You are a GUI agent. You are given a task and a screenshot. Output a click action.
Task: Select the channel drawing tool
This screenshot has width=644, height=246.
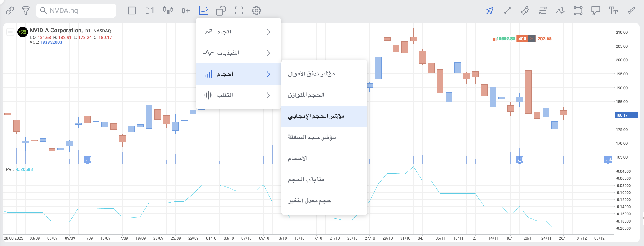525,11
